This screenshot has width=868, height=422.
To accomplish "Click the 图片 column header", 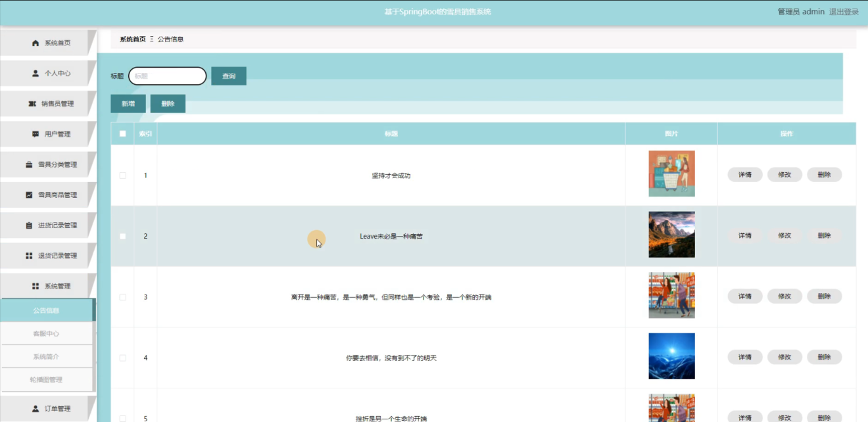I will click(671, 133).
